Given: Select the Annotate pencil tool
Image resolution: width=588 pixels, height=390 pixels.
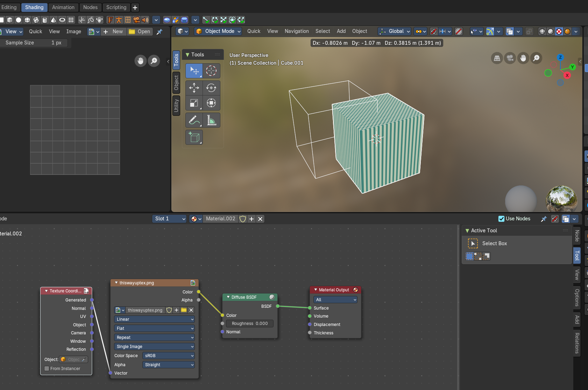Looking at the screenshot, I should (x=194, y=120).
